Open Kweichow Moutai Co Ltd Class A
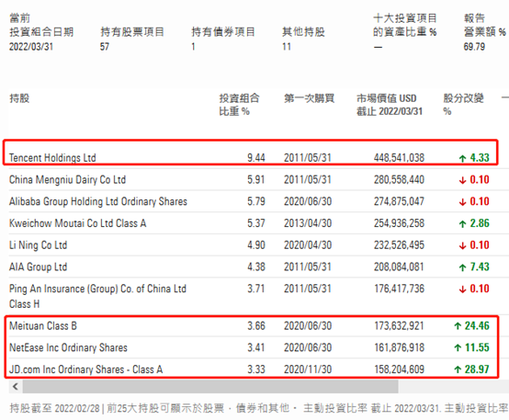 (x=77, y=223)
